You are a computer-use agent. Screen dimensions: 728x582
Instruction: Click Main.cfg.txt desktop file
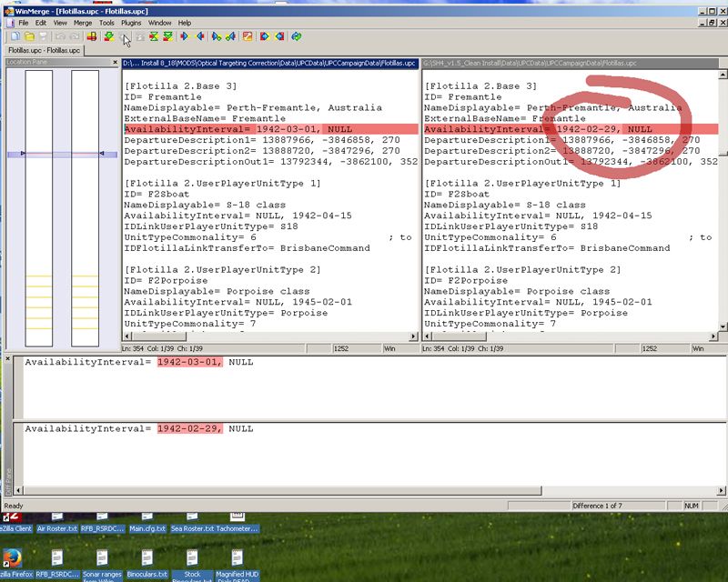pyautogui.click(x=147, y=524)
